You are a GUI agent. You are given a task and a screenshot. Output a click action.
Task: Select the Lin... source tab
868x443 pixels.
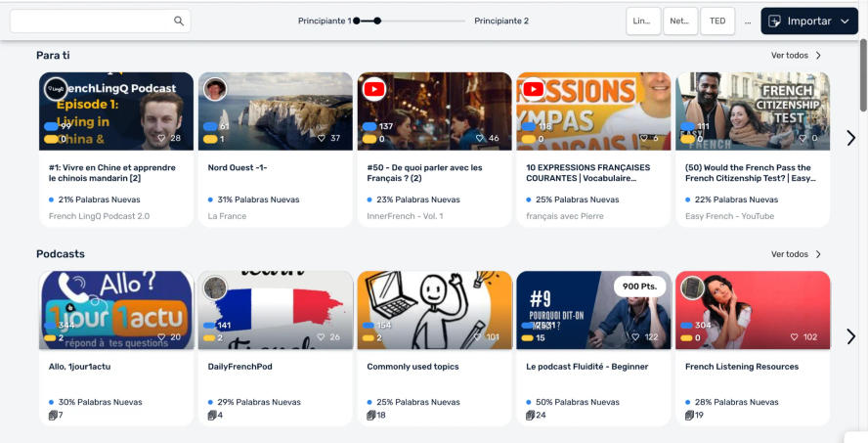(x=643, y=22)
